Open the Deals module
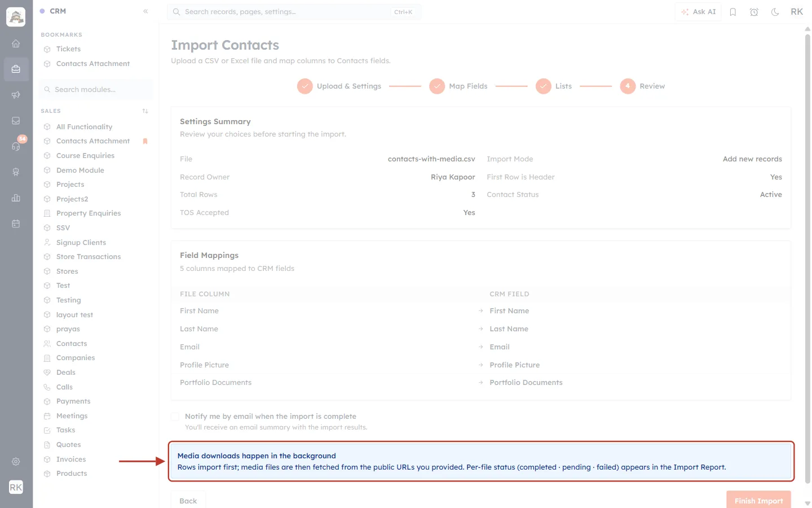Screen dimensions: 812x508 [66, 373]
